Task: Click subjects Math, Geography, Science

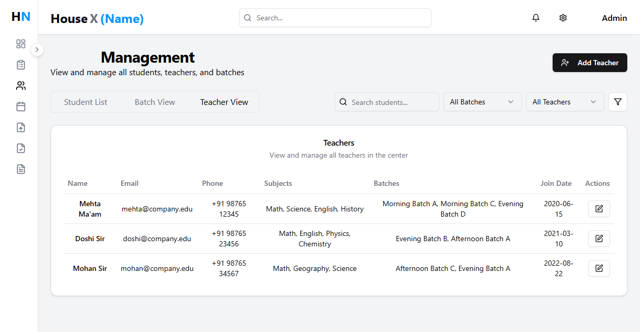Action: 315,268
